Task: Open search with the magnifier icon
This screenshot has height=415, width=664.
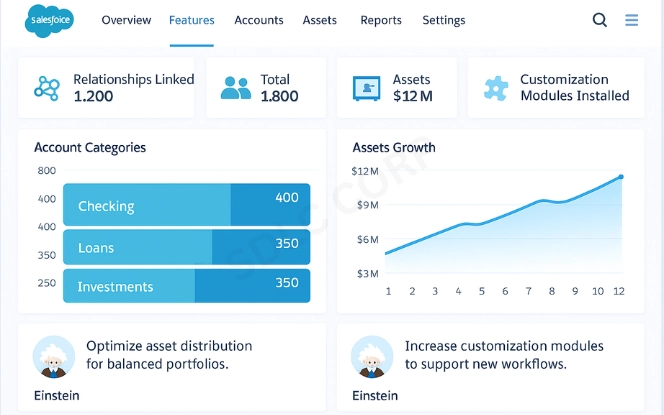Action: click(600, 20)
